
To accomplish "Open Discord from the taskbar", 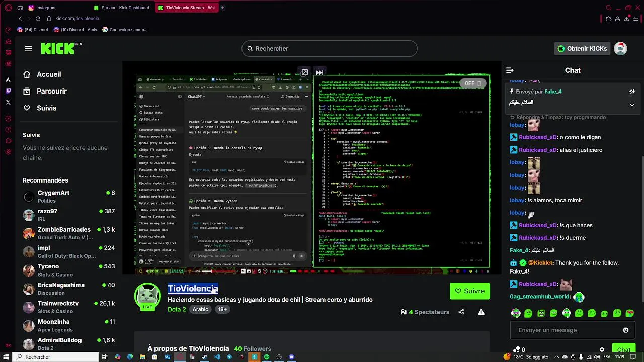I will tap(291, 357).
